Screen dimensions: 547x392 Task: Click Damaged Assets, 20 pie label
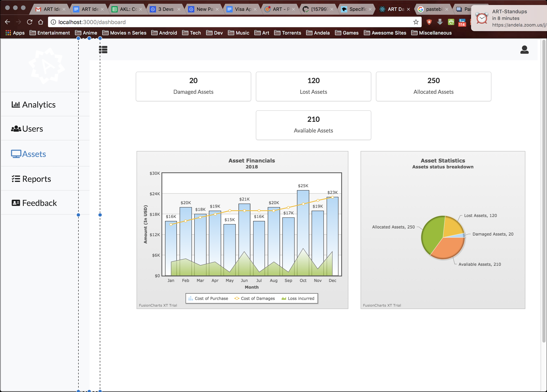click(x=493, y=234)
